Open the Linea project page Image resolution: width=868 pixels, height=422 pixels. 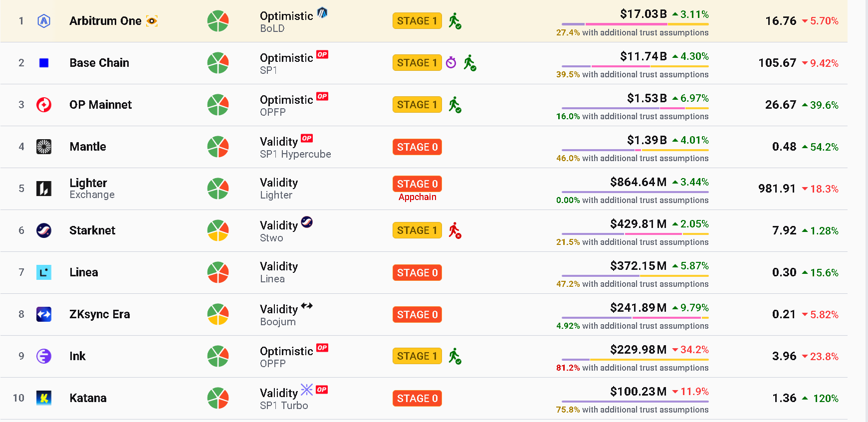(x=84, y=272)
